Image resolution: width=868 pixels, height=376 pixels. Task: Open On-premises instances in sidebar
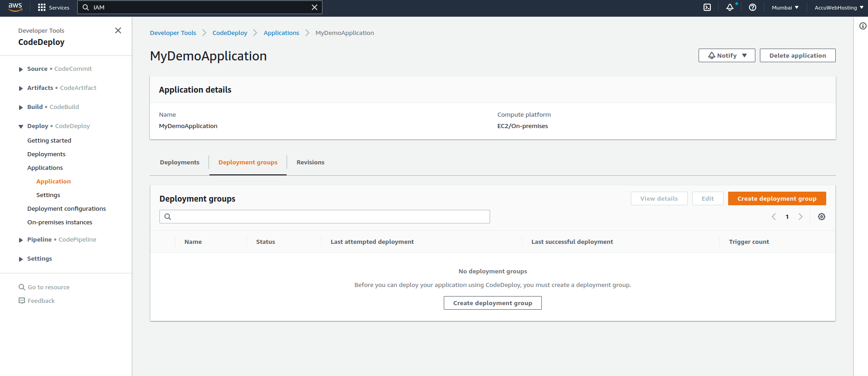pyautogui.click(x=60, y=223)
